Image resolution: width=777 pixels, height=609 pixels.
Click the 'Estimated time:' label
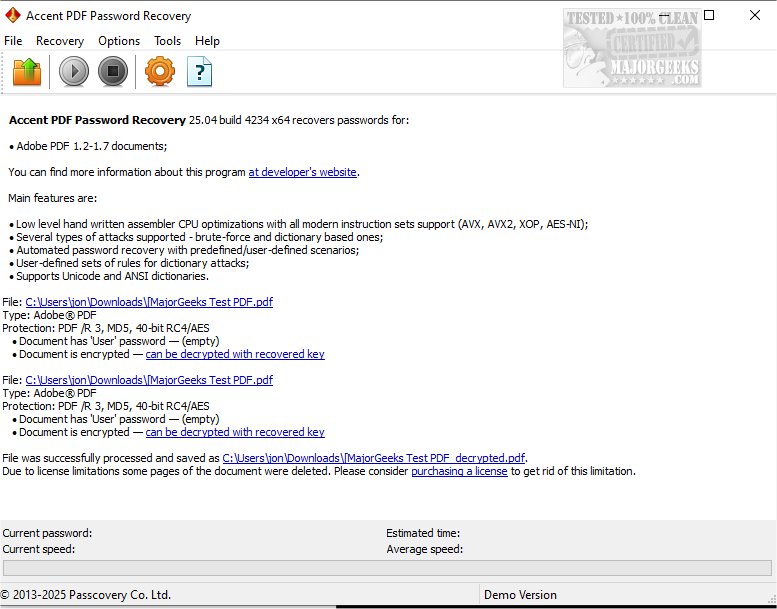pyautogui.click(x=423, y=533)
